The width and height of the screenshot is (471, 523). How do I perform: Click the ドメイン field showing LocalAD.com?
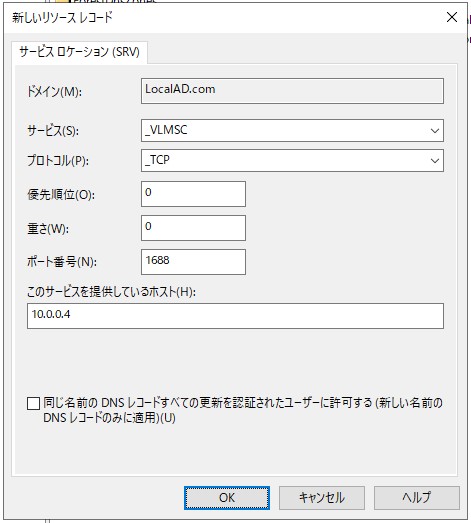click(x=292, y=91)
